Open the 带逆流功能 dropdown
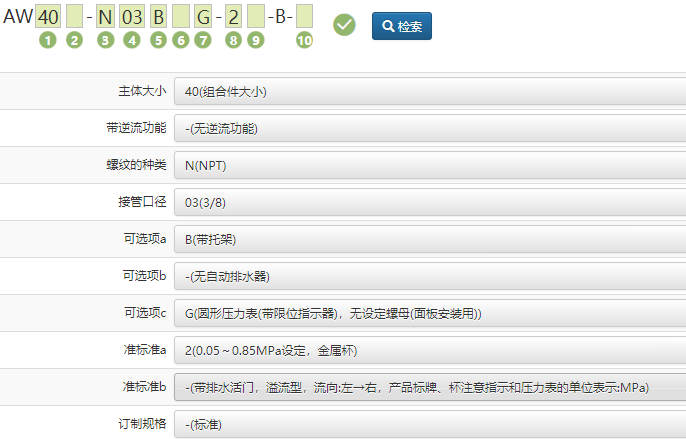Image resolution: width=686 pixels, height=439 pixels. point(429,128)
